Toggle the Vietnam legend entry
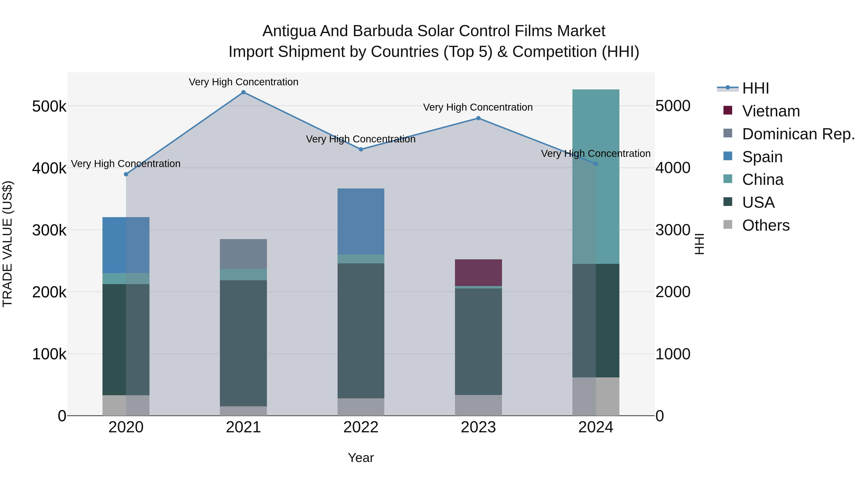Screen dimensions: 868x488 tap(761, 111)
